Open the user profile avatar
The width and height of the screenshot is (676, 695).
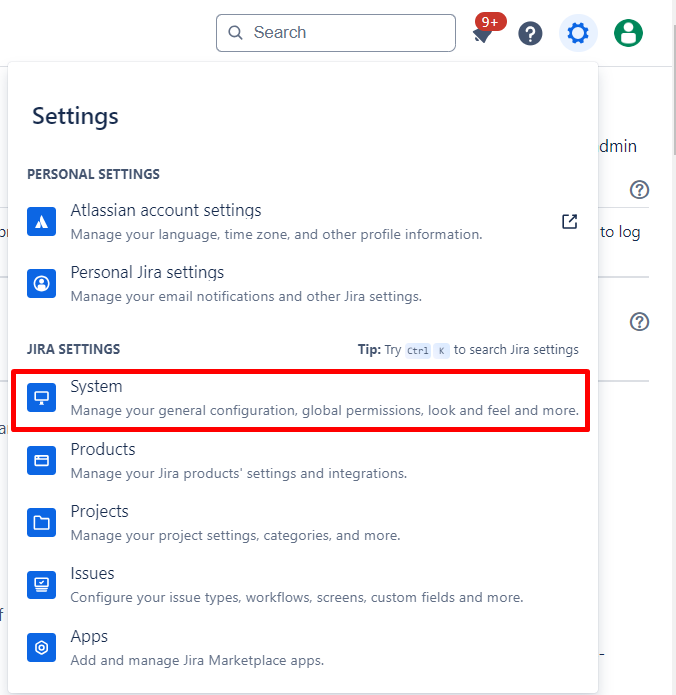pos(628,33)
